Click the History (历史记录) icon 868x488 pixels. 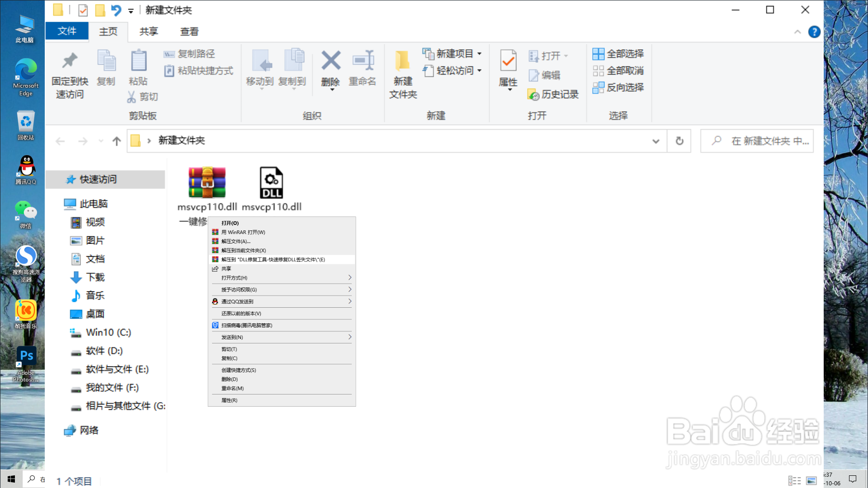click(534, 94)
